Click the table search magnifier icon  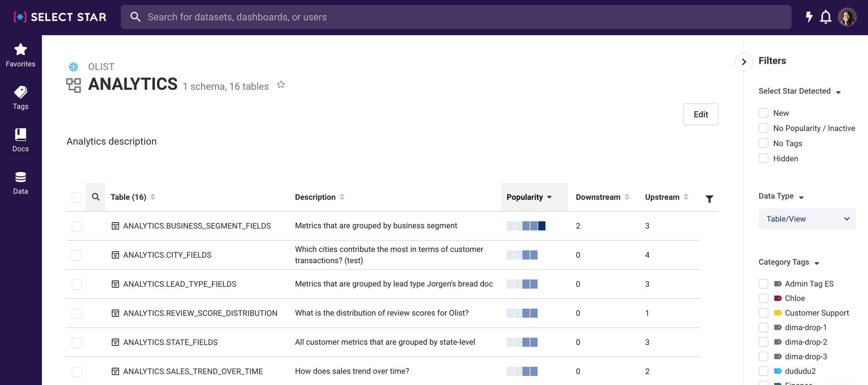pyautogui.click(x=96, y=197)
